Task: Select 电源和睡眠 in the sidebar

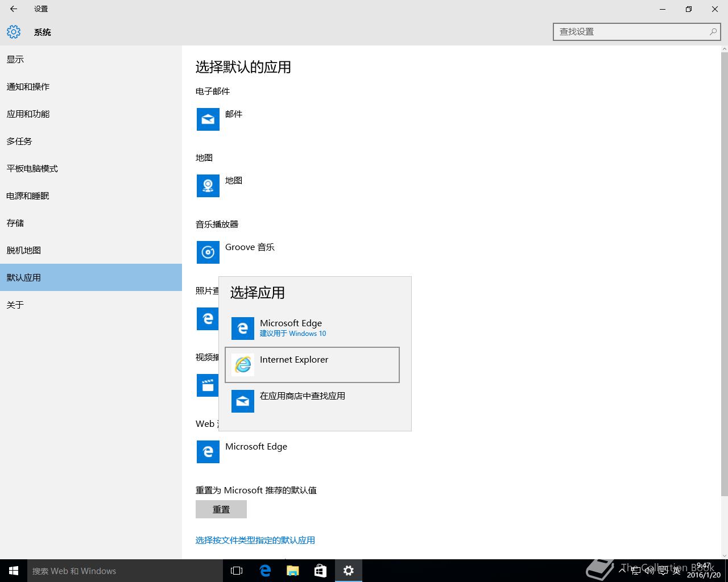Action: tap(91, 196)
